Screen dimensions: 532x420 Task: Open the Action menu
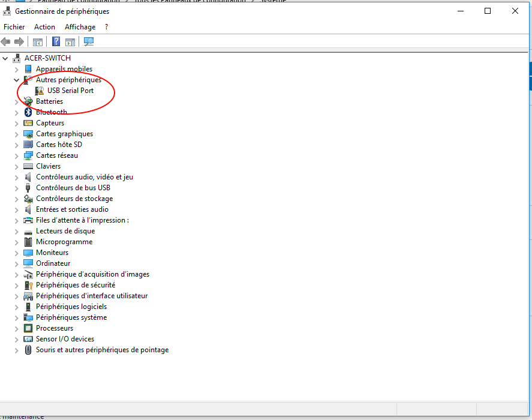click(x=44, y=27)
